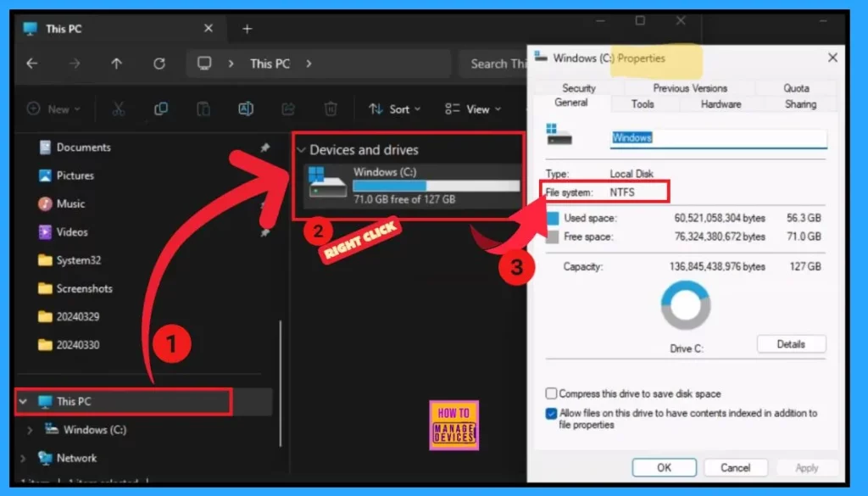Close the Windows (C:) Properties dialog
868x496 pixels.
[x=832, y=58]
